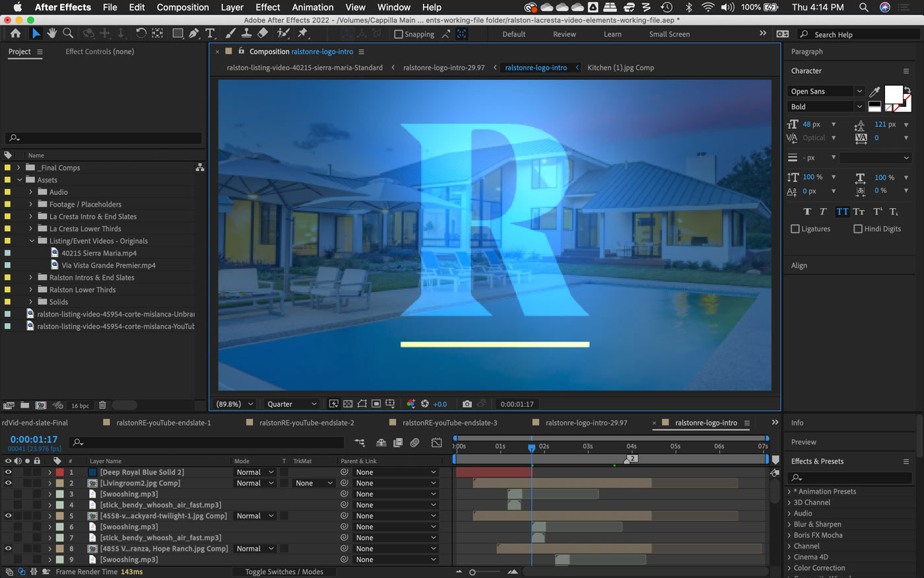This screenshot has width=924, height=578.
Task: Click Toggle Switches / Modes button
Action: tap(284, 571)
